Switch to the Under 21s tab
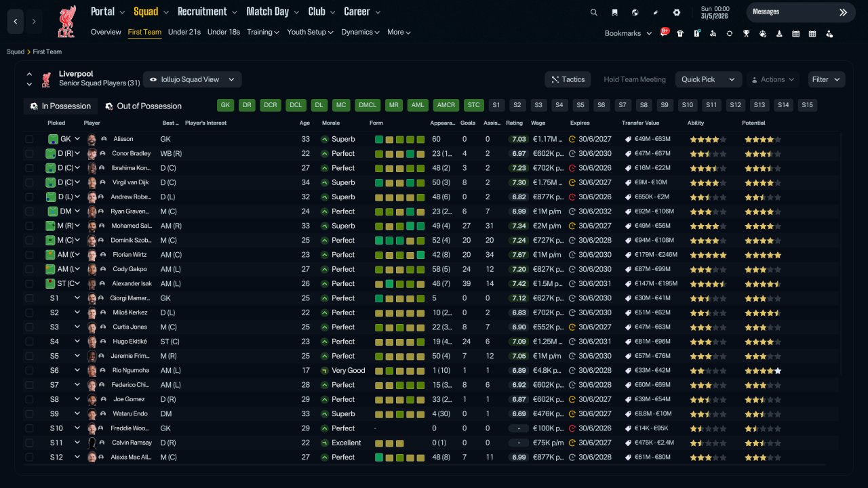The width and height of the screenshot is (868, 488). tap(184, 32)
